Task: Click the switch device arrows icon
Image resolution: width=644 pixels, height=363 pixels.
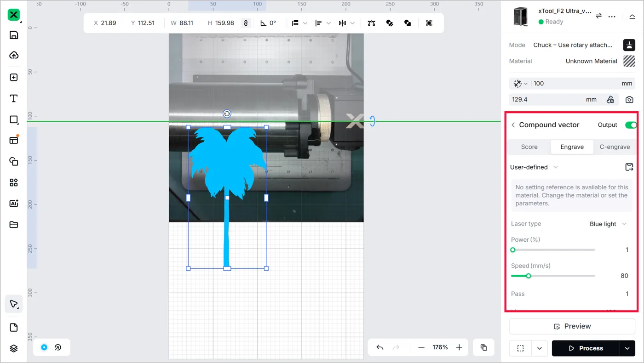Action: point(599,16)
